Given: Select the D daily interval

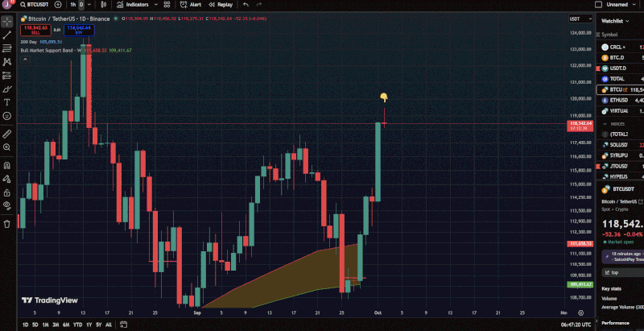Looking at the screenshot, I should point(81,5).
